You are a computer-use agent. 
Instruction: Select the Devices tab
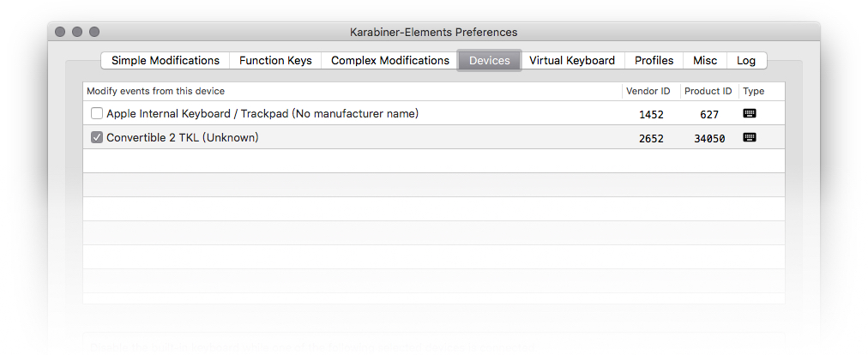pyautogui.click(x=489, y=60)
